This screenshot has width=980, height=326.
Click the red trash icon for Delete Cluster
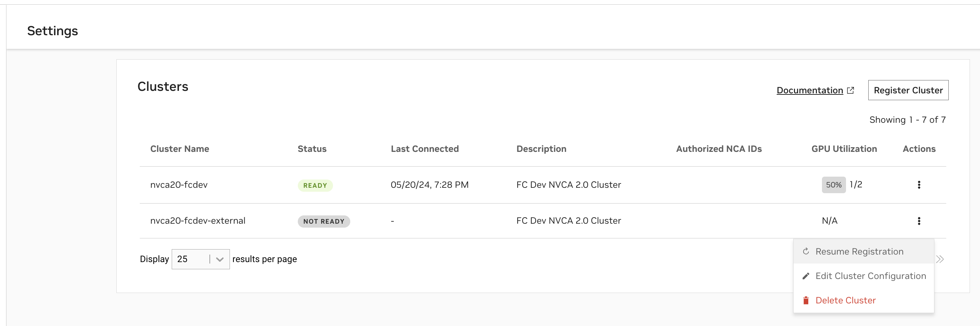coord(805,301)
